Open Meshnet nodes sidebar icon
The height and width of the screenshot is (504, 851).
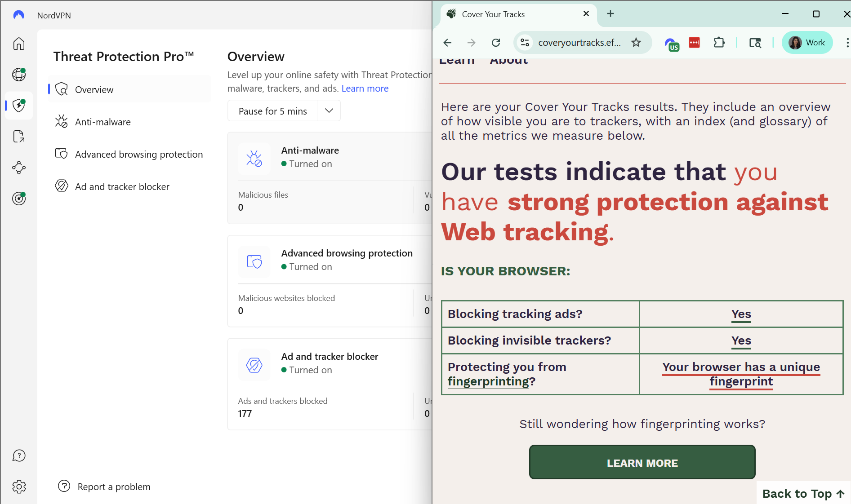(19, 168)
